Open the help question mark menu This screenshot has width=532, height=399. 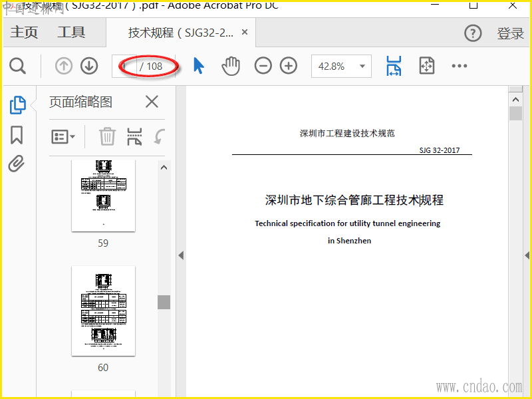click(473, 33)
